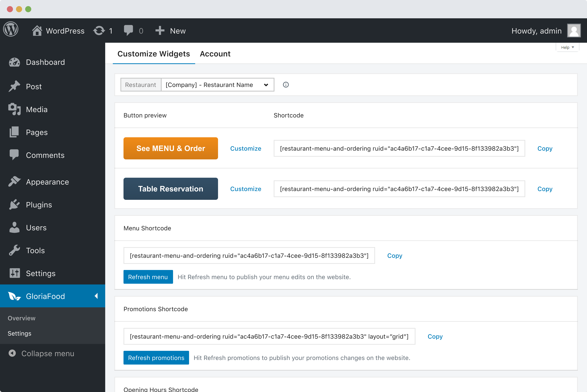This screenshot has height=392, width=587.
Task: Open Appearance in the sidebar
Action: [x=47, y=182]
